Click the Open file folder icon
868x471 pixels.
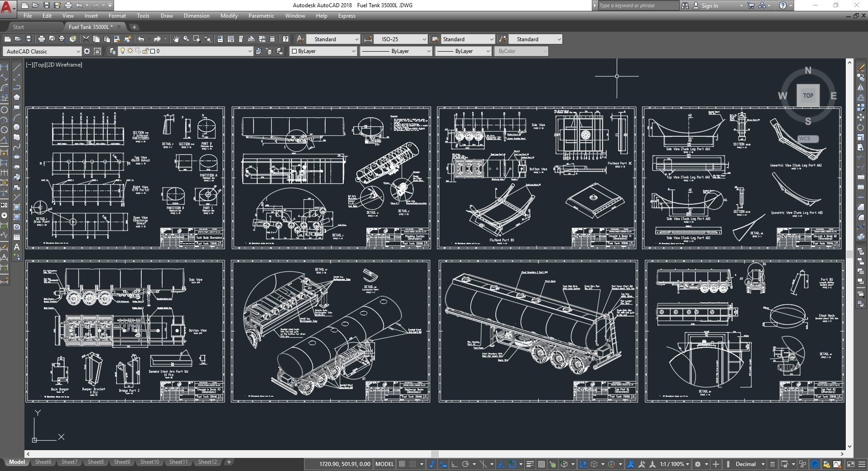17,39
